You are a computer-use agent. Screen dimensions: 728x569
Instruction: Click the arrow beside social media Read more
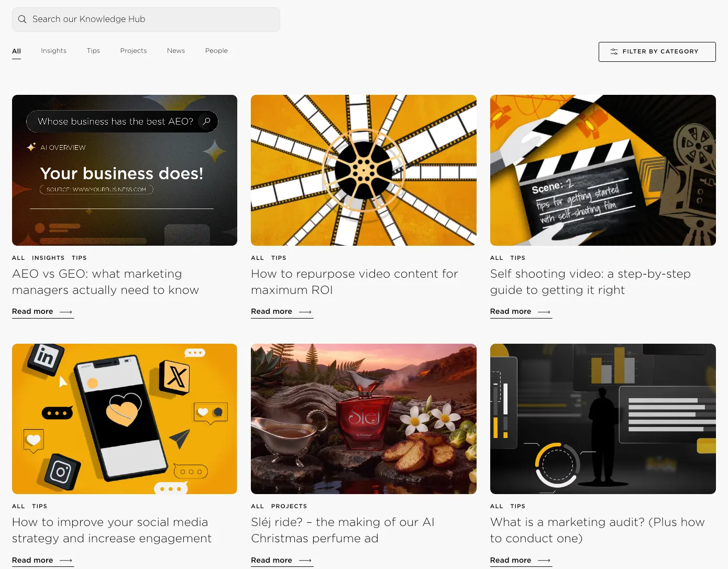click(66, 561)
